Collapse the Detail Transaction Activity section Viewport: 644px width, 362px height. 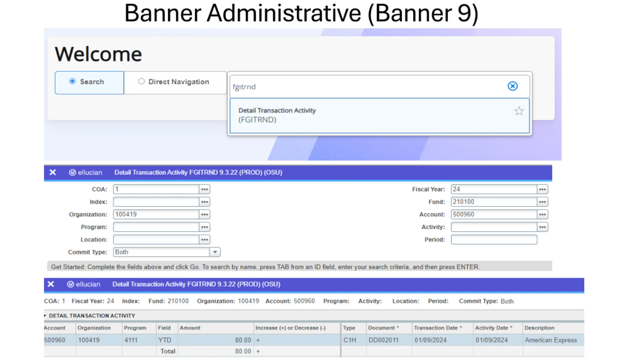pos(45,315)
